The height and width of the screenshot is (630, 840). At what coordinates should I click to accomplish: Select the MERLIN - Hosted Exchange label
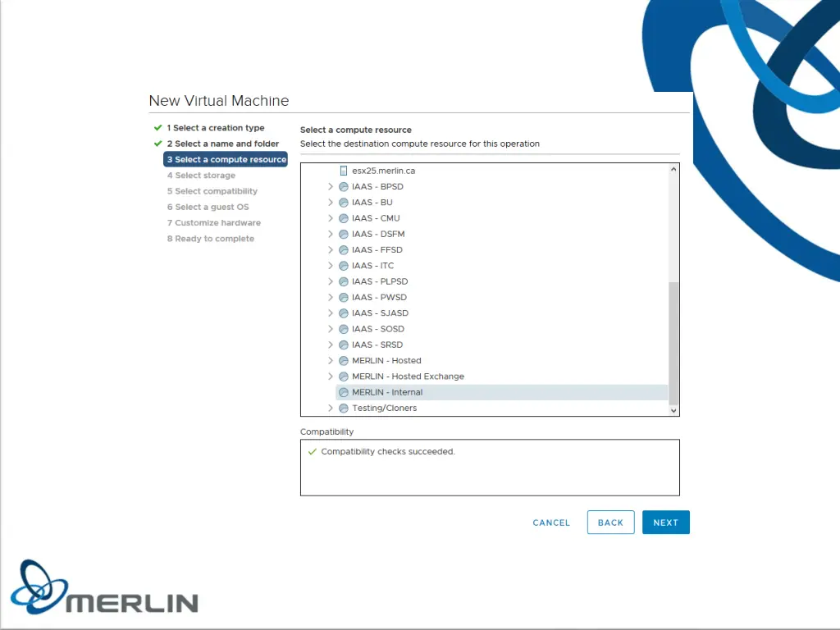click(409, 376)
